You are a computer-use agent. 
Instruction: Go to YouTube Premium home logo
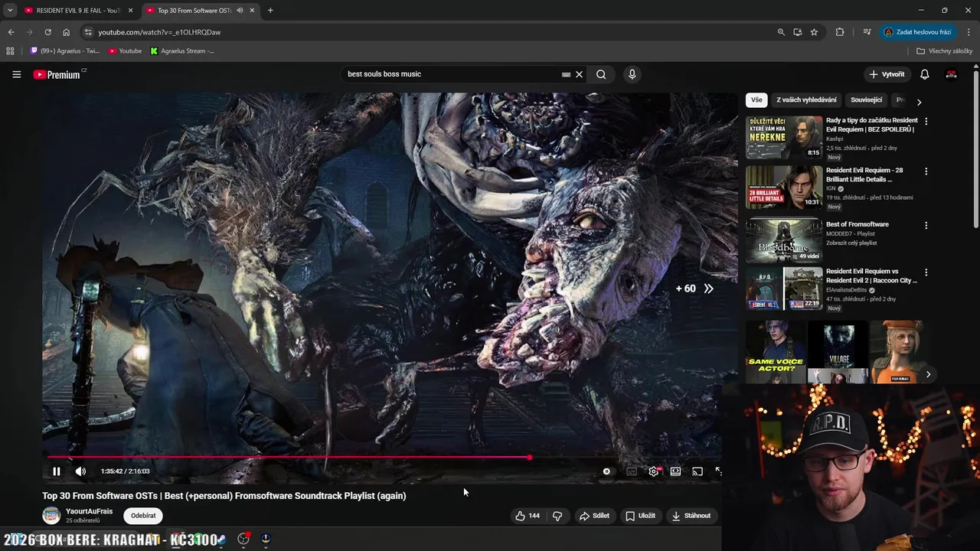[x=57, y=74]
